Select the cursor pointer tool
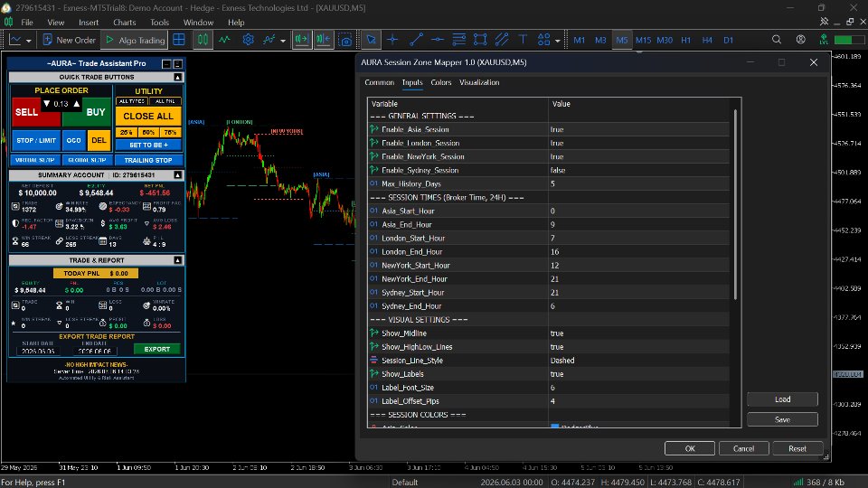868x488 pixels. 371,40
